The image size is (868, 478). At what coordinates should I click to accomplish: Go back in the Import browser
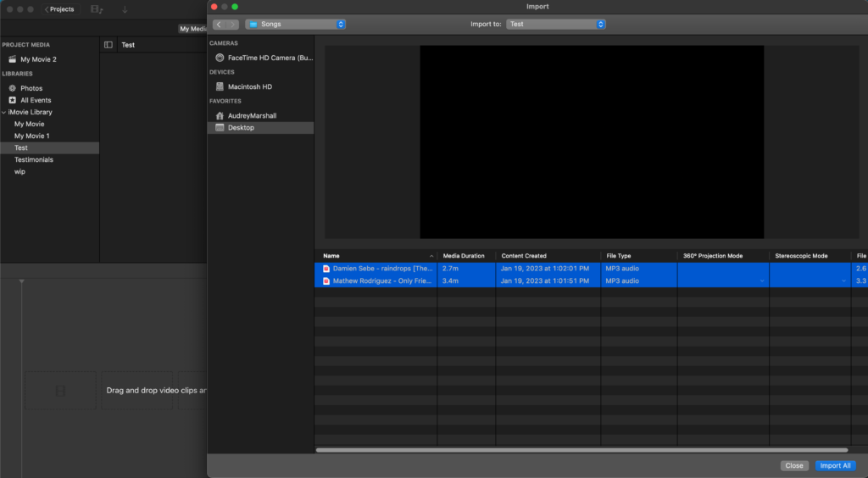pos(220,25)
